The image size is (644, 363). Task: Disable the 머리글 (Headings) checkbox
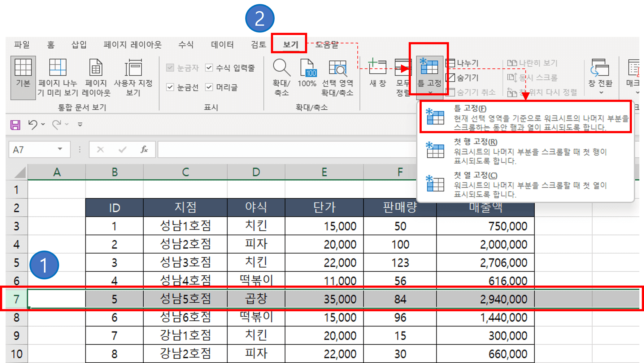(210, 87)
